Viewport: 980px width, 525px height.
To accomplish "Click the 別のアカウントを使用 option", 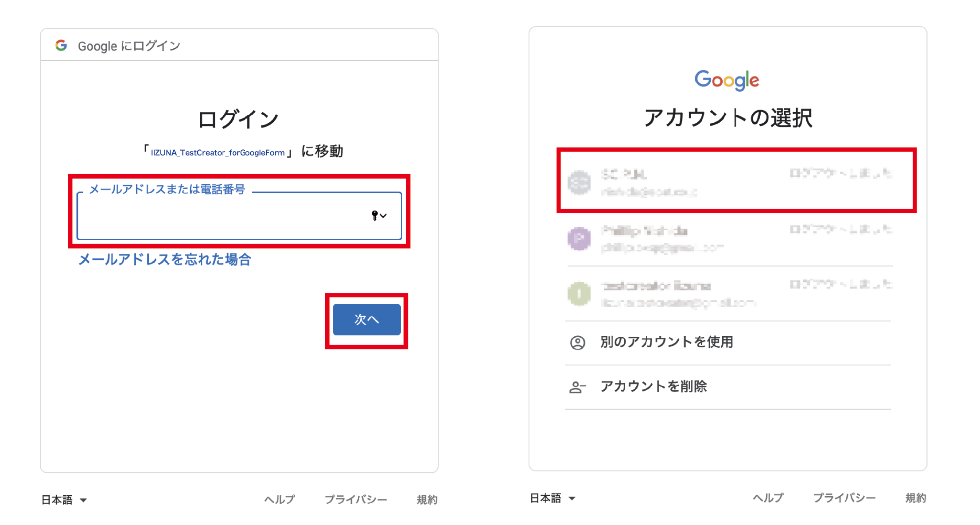I will (x=666, y=342).
